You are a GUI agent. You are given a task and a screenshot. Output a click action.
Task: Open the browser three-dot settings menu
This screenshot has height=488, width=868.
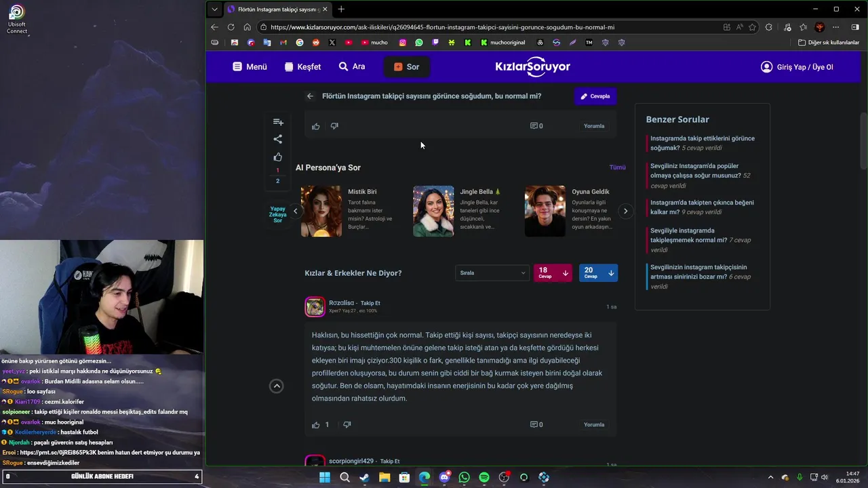[x=836, y=27]
